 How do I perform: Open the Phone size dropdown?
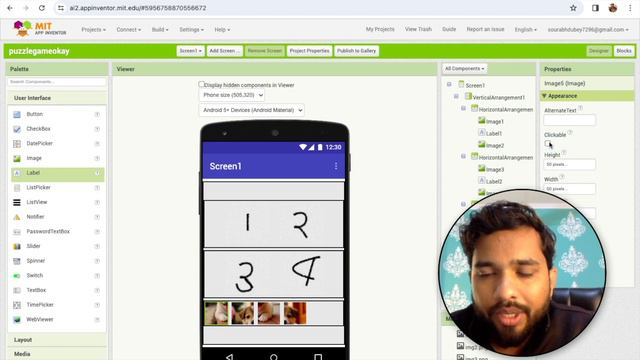[231, 95]
